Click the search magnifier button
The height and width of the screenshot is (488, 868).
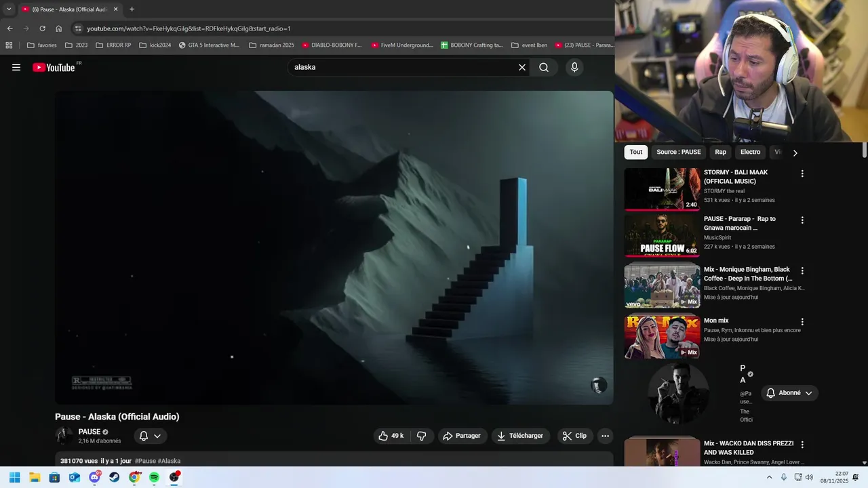pyautogui.click(x=544, y=67)
